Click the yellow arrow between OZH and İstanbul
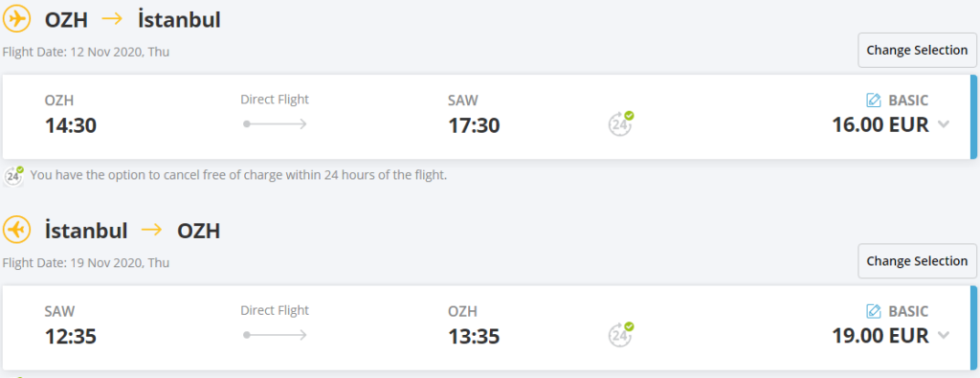Viewport: 980px width, 378px height. (x=113, y=19)
